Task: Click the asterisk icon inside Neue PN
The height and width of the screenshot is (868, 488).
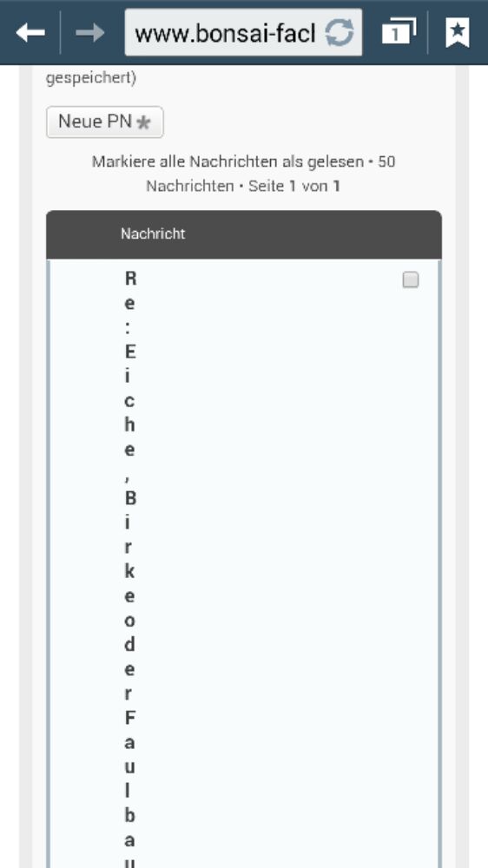Action: 143,122
